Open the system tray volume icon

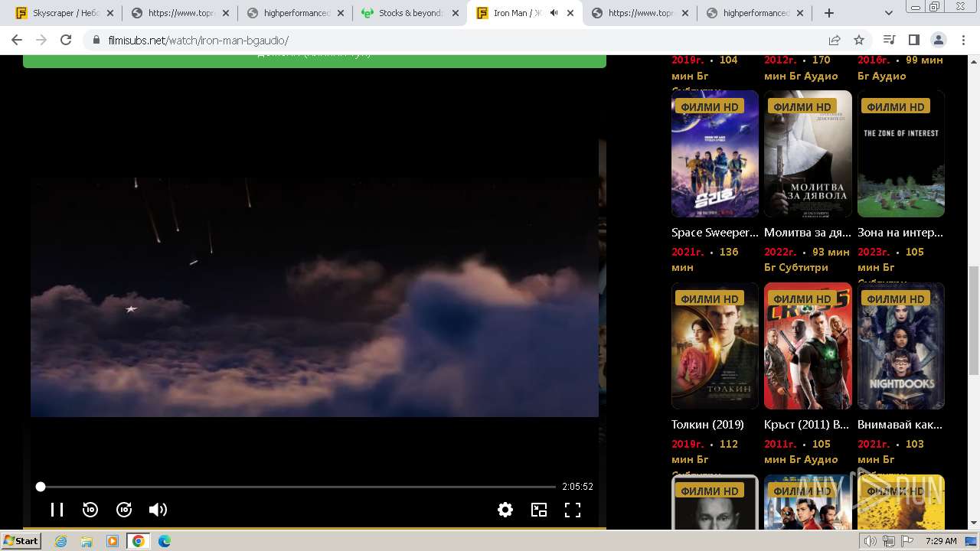click(x=871, y=541)
